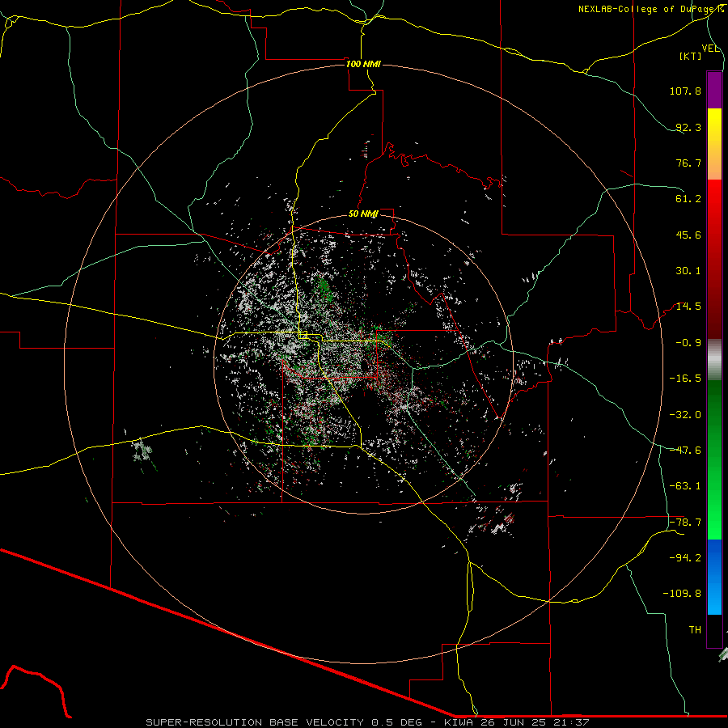The height and width of the screenshot is (728, 728).
Task: Pick the green segment of the color bar
Action: pyautogui.click(x=714, y=460)
